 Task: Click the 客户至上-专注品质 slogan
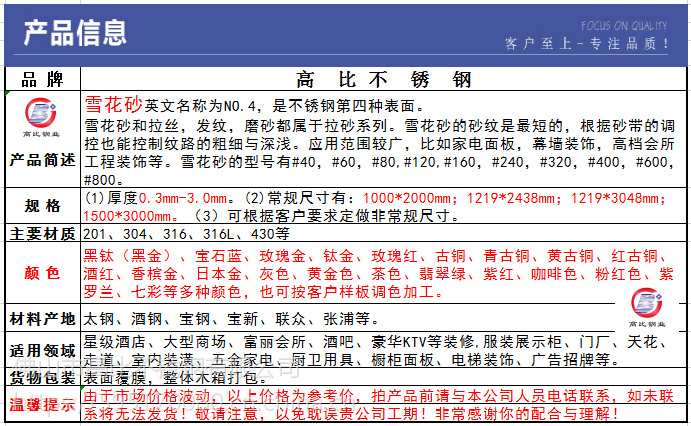pyautogui.click(x=587, y=43)
